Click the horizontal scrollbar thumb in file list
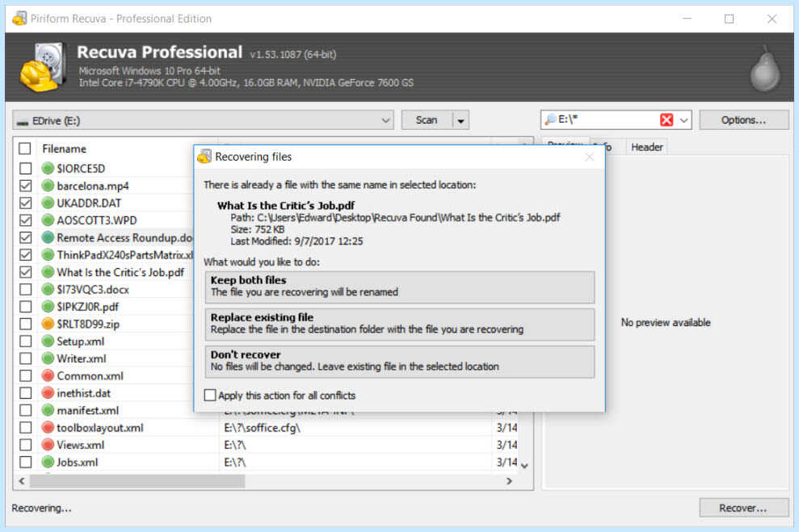This screenshot has width=799, height=532. 137,481
